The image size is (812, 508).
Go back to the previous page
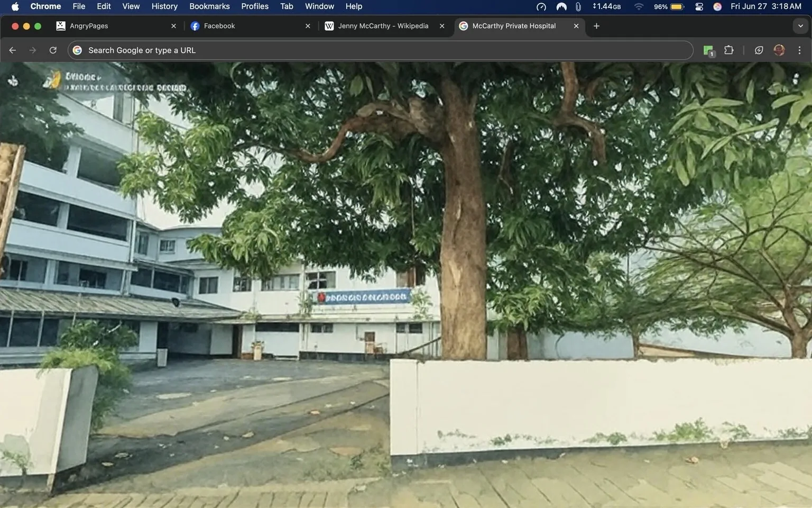(x=13, y=50)
